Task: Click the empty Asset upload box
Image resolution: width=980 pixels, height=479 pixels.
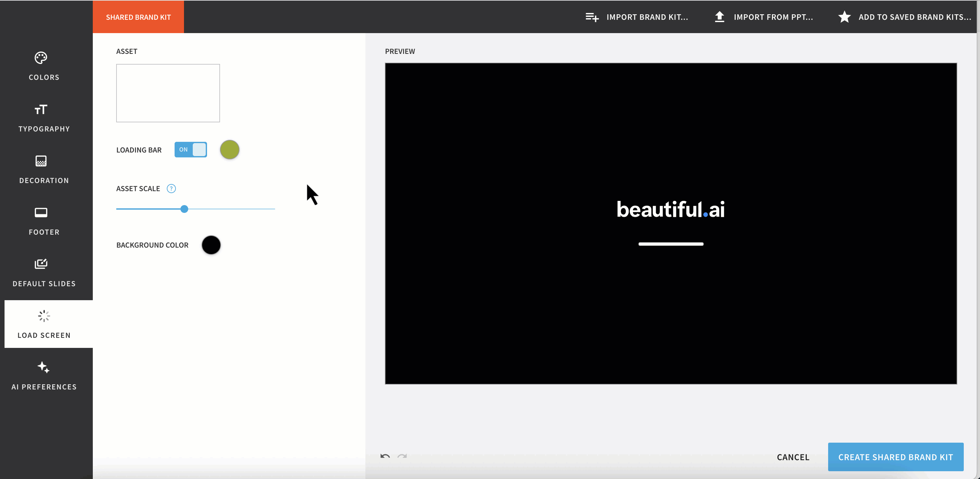Action: click(x=168, y=93)
